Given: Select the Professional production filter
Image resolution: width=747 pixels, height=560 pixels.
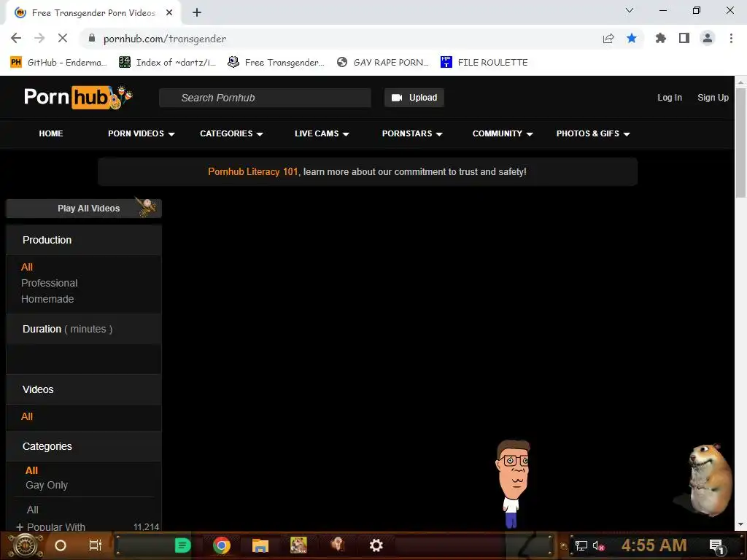Looking at the screenshot, I should [x=49, y=283].
